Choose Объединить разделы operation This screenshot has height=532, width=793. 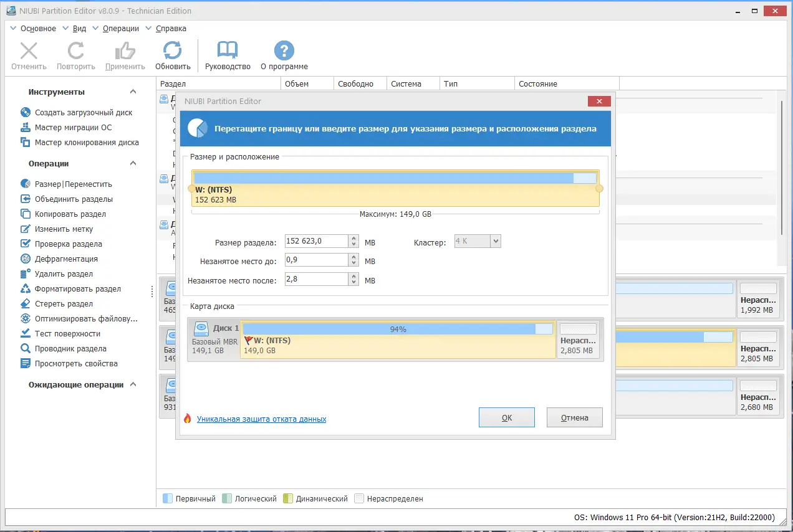[x=74, y=199]
